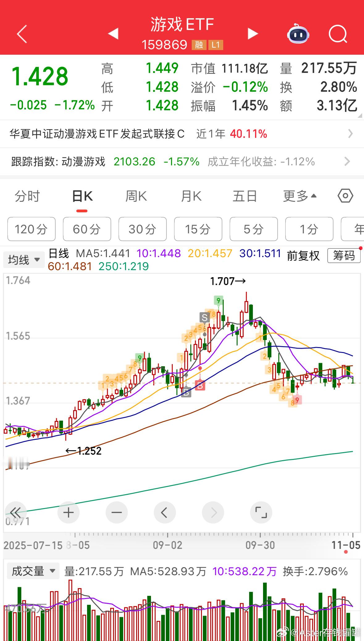Tap MA5:1.441 moving average value

103,253
